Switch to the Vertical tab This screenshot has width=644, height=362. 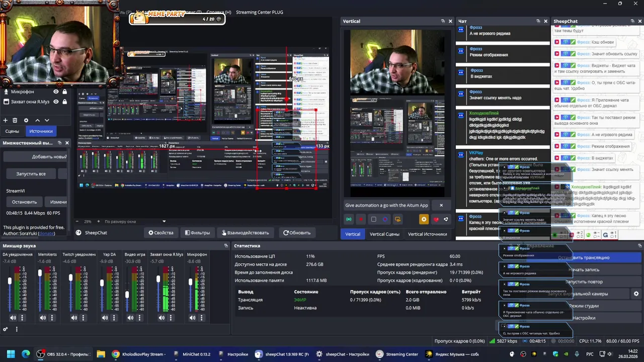coord(352,234)
